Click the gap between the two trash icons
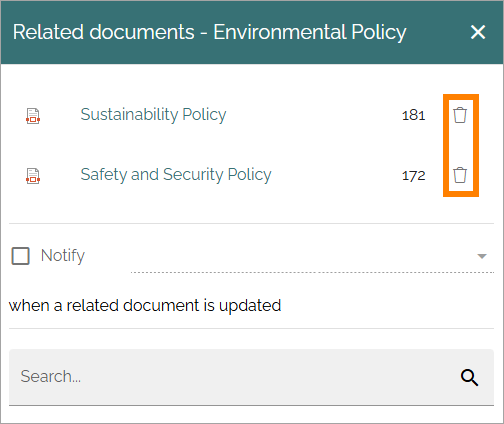 point(460,145)
